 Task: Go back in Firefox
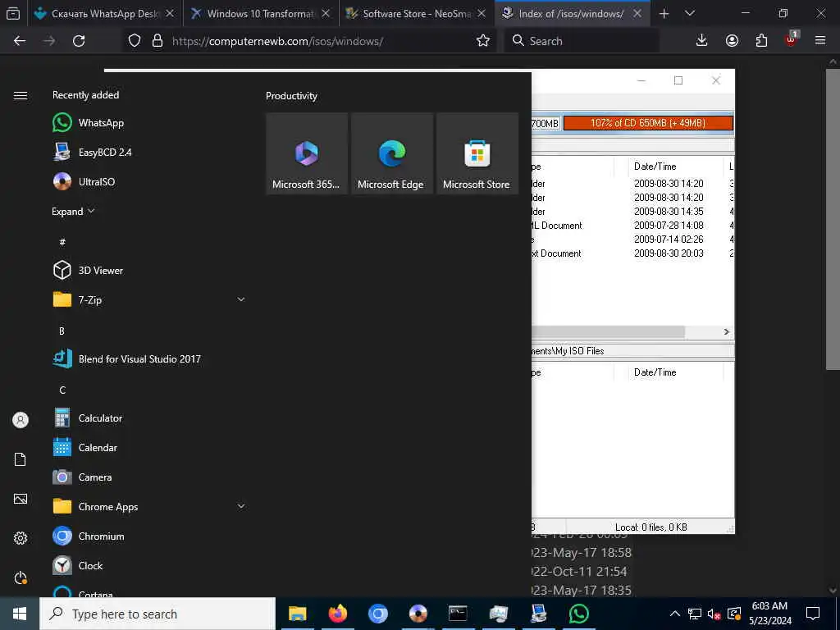[20, 41]
